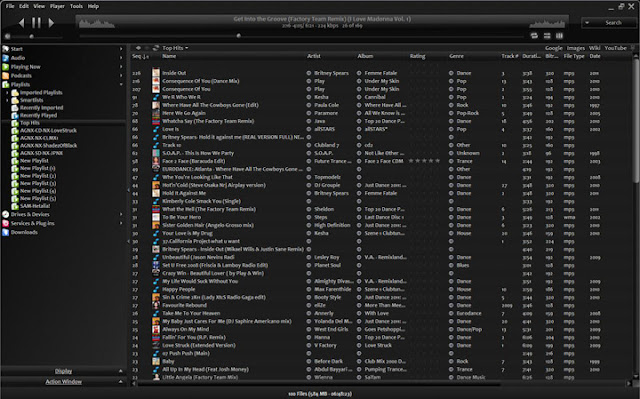Image resolution: width=640 pixels, height=399 pixels.
Task: Click the link icon beside album Cannibal
Action: 359,97
